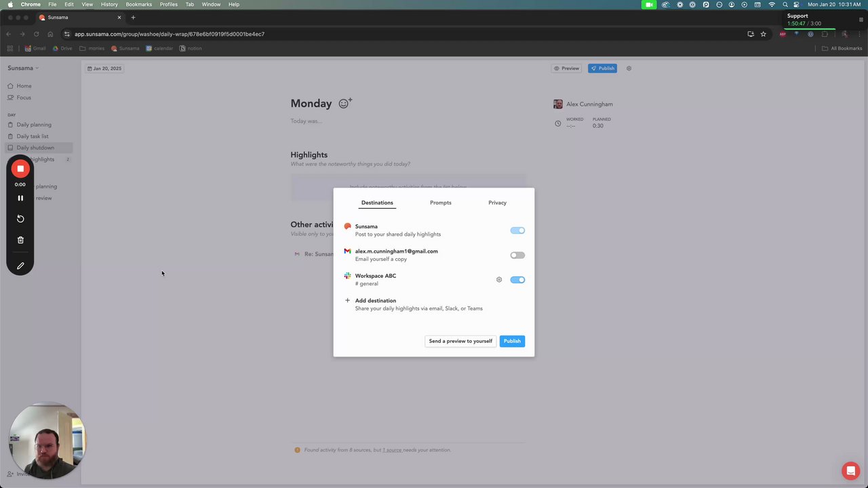Open settings gear beside top Publish
The width and height of the screenshot is (868, 488).
click(629, 68)
